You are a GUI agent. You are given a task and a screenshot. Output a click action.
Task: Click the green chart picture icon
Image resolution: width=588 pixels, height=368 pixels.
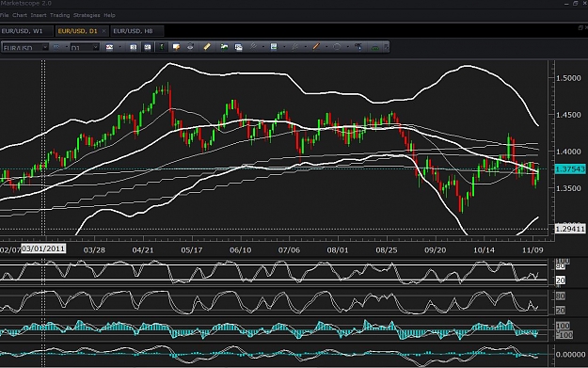[x=224, y=47]
